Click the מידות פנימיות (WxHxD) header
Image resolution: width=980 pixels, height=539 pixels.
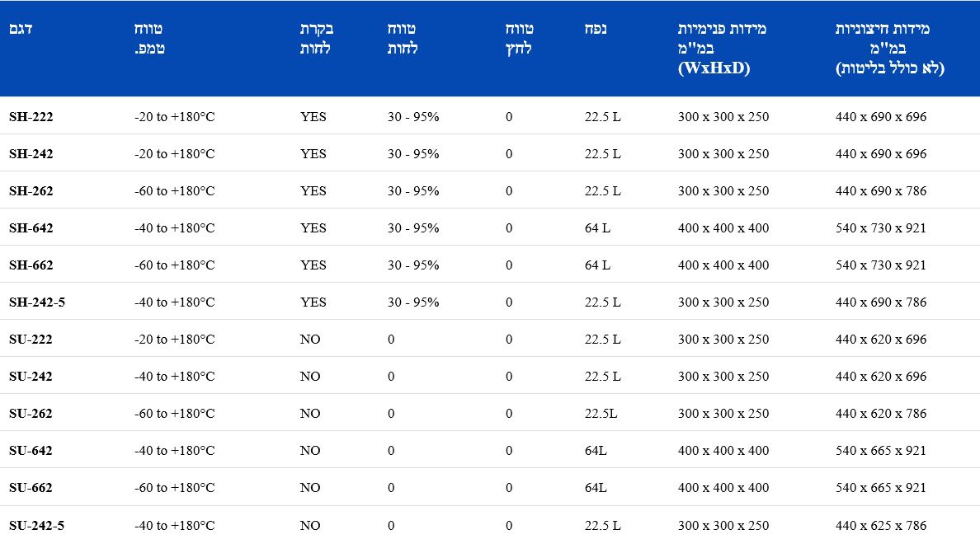(721, 49)
